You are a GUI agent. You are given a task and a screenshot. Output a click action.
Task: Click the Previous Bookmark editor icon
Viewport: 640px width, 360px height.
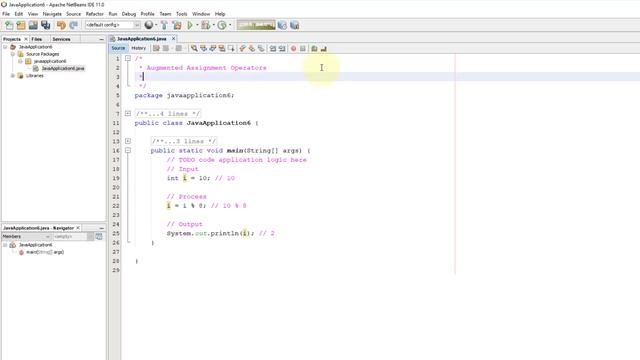(x=242, y=49)
